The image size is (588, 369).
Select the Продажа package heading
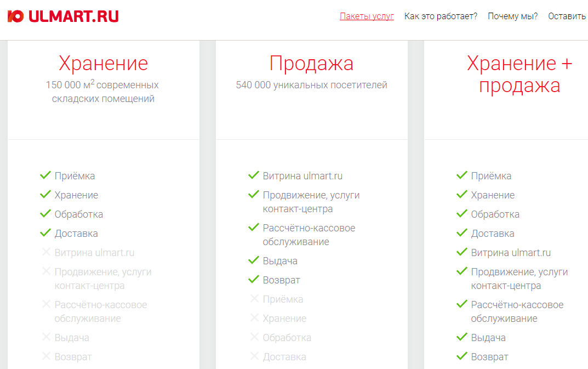pos(311,64)
